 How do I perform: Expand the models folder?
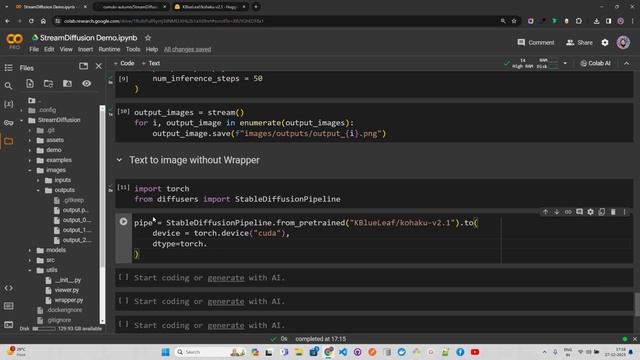[x=30, y=250]
